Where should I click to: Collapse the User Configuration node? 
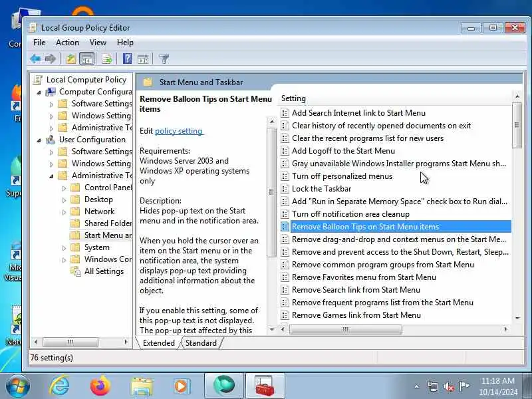(x=39, y=140)
